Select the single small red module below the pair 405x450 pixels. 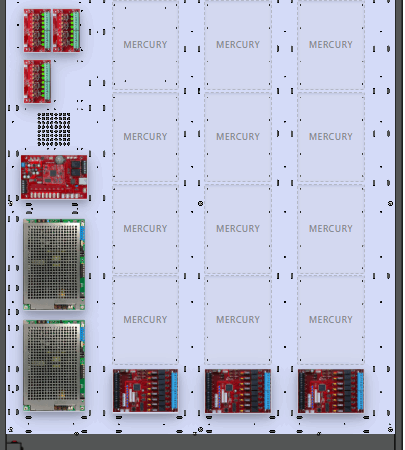[37, 81]
